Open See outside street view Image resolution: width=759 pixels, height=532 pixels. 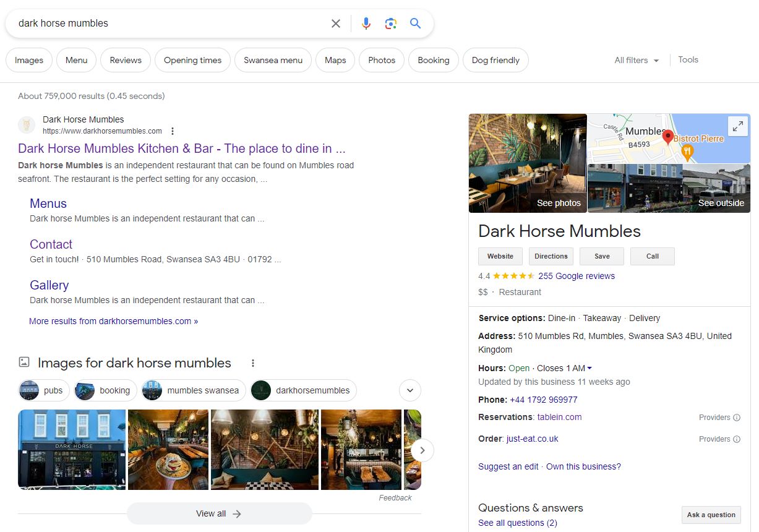click(669, 189)
